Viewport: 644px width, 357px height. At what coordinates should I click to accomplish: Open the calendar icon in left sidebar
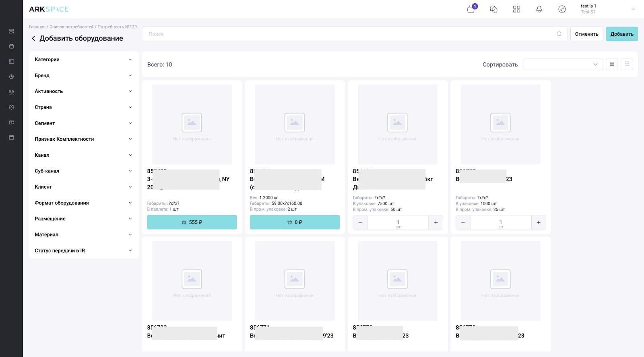(11, 137)
